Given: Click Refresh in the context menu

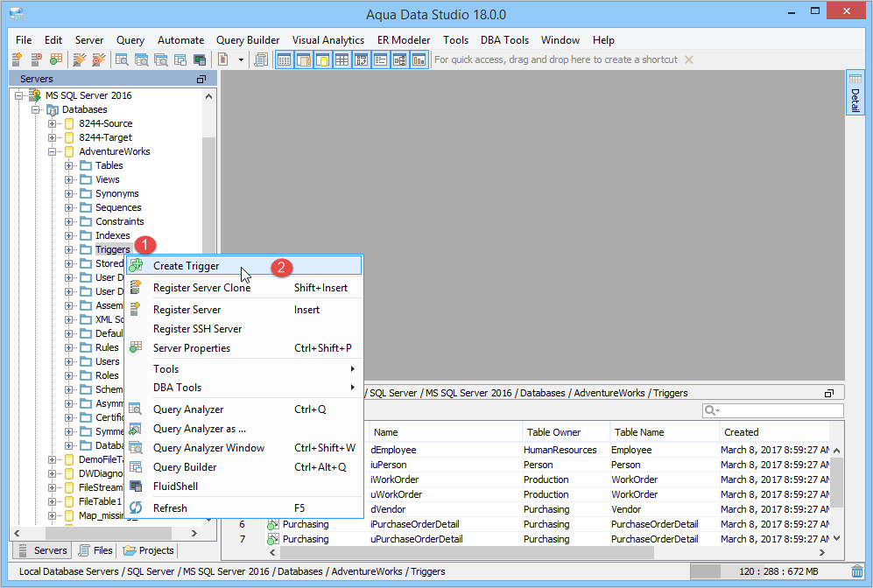Looking at the screenshot, I should tap(244, 507).
